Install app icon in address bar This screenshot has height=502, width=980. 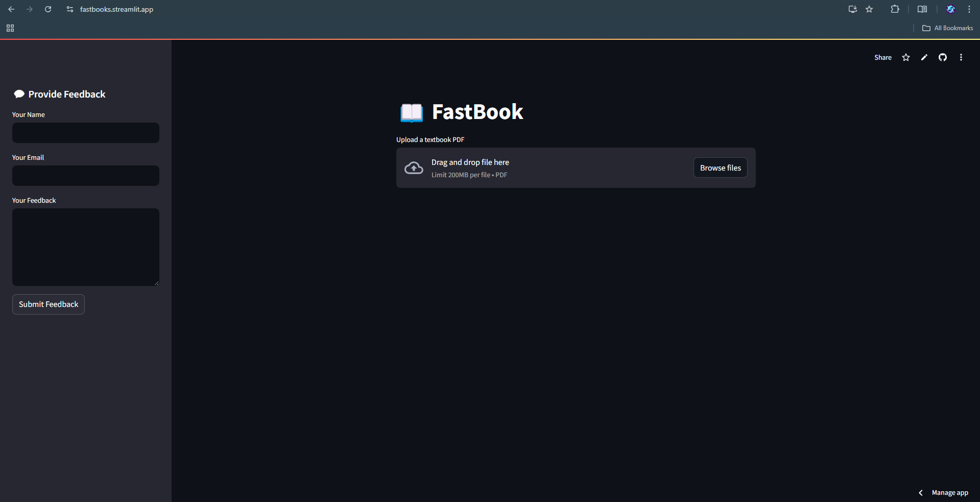click(852, 9)
